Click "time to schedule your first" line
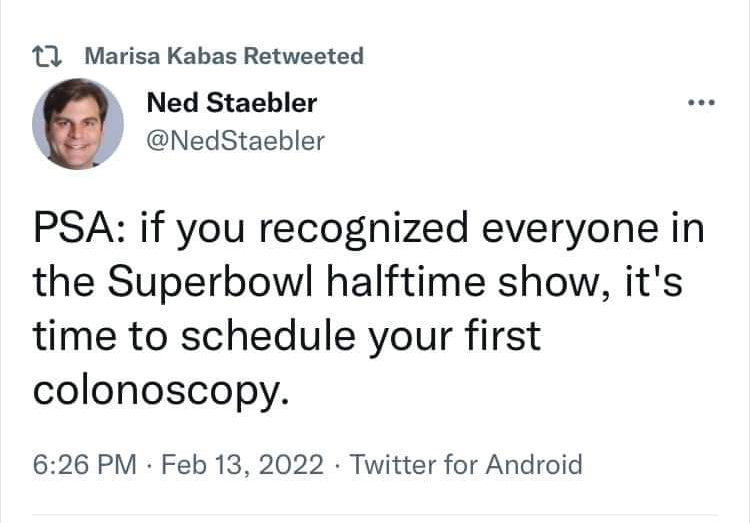Viewport: 750px width, 523px height. (286, 336)
